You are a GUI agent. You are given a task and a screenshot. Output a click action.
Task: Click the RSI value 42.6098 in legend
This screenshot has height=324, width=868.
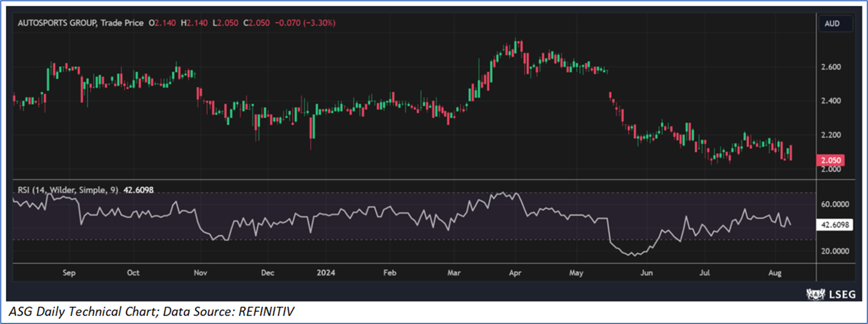137,190
